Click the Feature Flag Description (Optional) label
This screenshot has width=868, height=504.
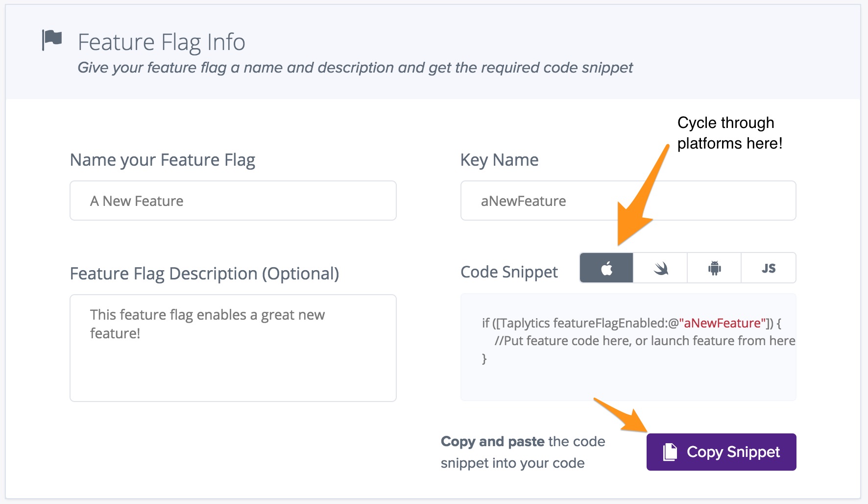(x=204, y=274)
